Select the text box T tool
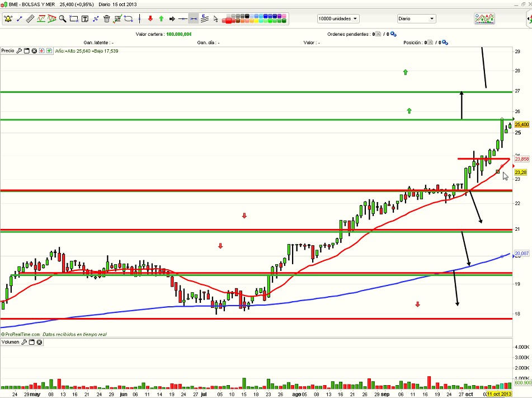 point(85,18)
